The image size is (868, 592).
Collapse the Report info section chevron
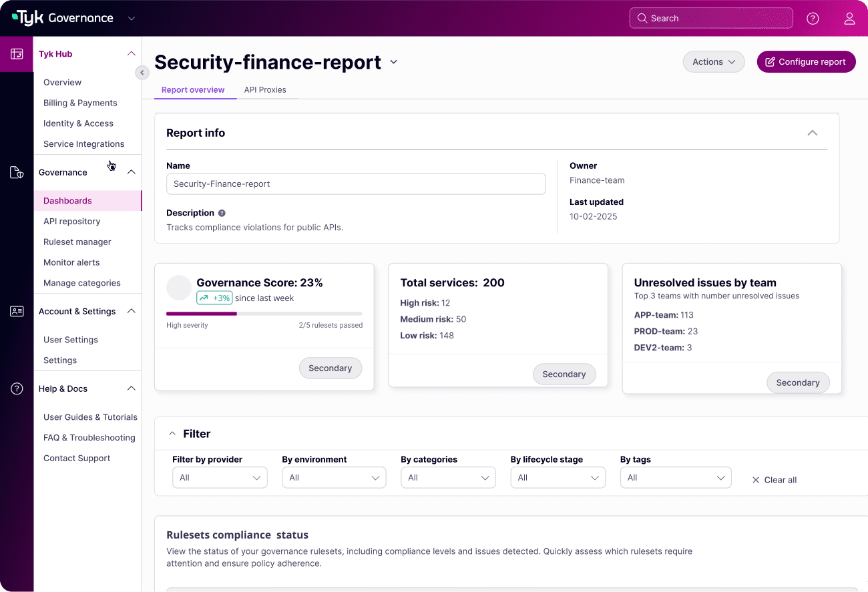click(x=813, y=133)
